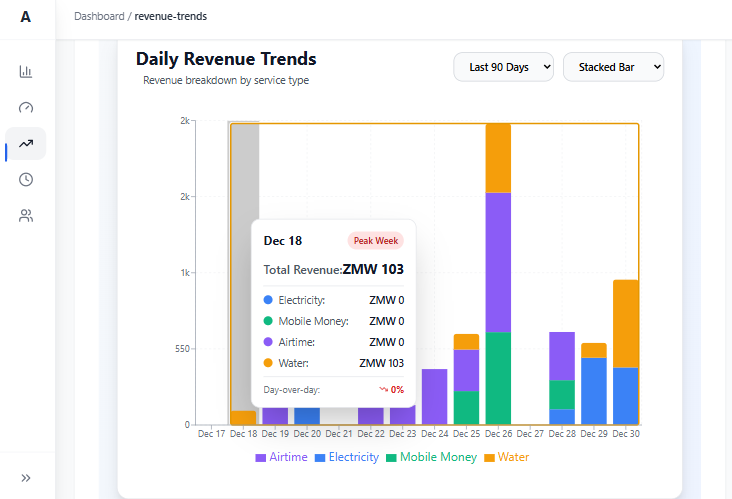Click the bar chart icon in sidebar

point(26,71)
